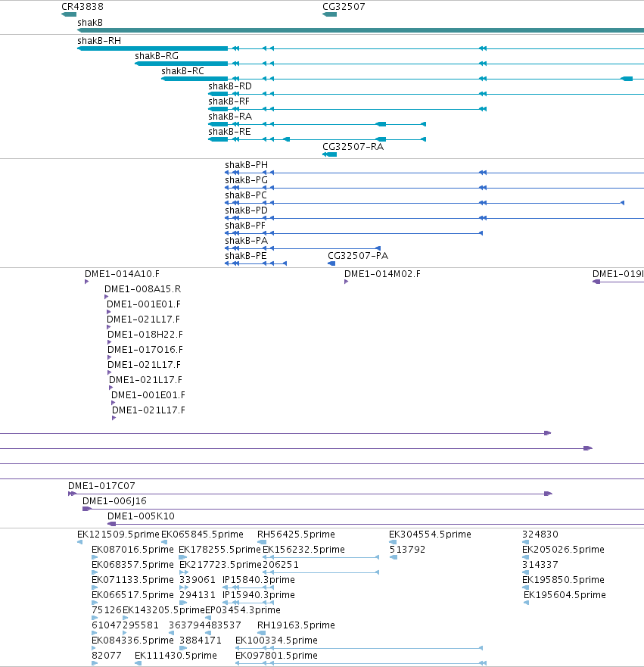Open the EK195604.5prime EST label
Viewport: 644px width, 667px height.
[x=565, y=595]
